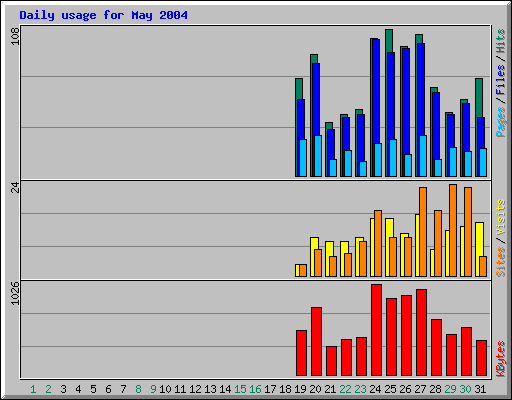Click the red KBytes bar for day 21
Image resolution: width=512 pixels, height=400 pixels.
[331, 361]
